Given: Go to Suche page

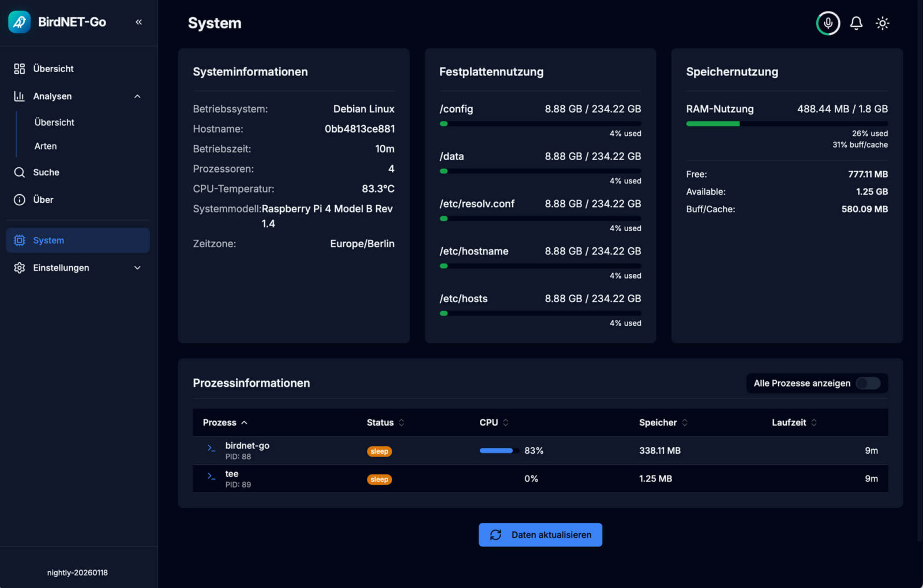Looking at the screenshot, I should pos(78,172).
